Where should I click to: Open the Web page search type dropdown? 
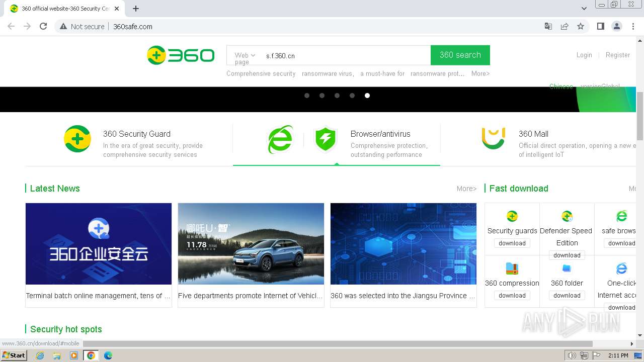click(245, 58)
